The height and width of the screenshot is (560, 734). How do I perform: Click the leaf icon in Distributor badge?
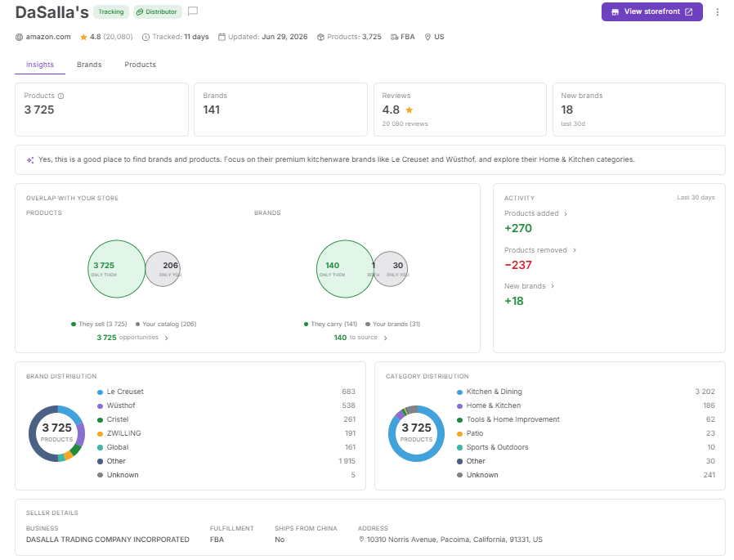click(140, 12)
